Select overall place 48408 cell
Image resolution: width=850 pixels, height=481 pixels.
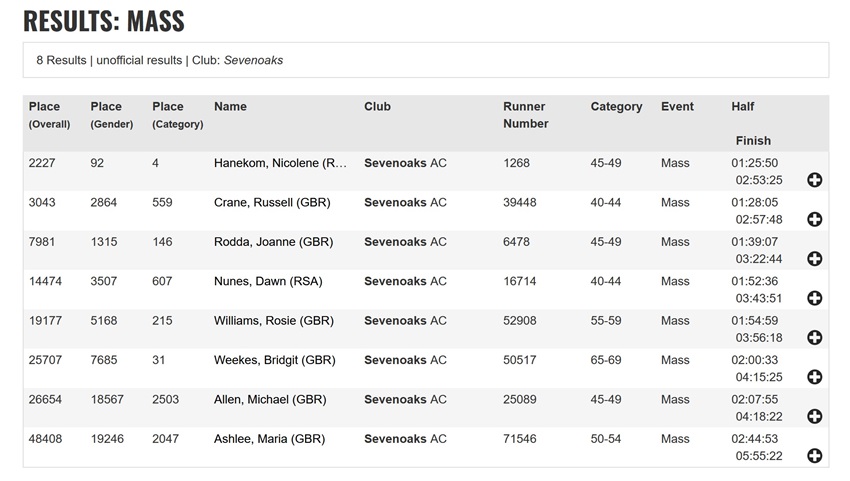click(x=45, y=439)
